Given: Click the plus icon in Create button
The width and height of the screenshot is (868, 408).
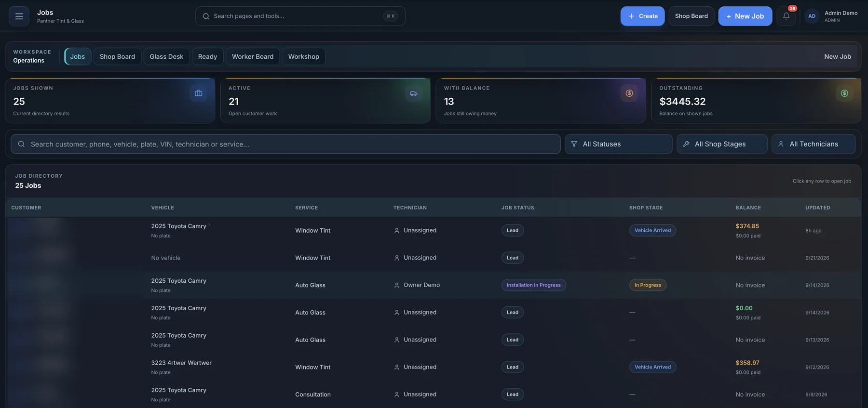Looking at the screenshot, I should (631, 16).
